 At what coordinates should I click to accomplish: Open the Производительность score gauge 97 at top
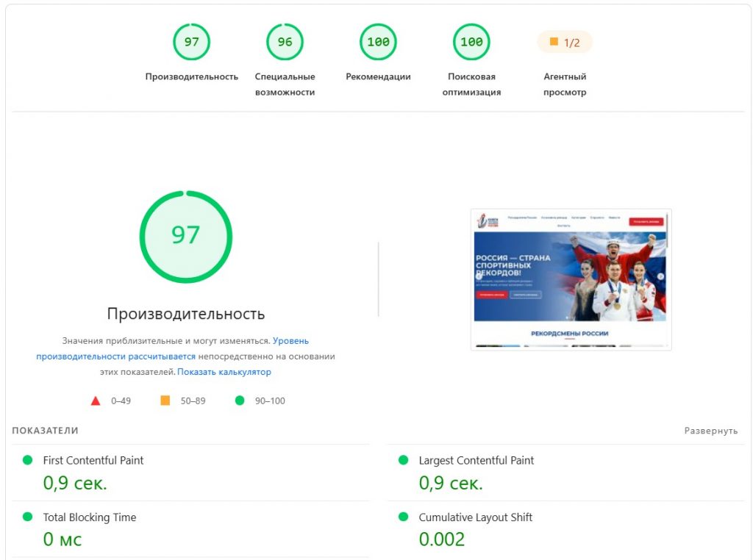[x=191, y=42]
